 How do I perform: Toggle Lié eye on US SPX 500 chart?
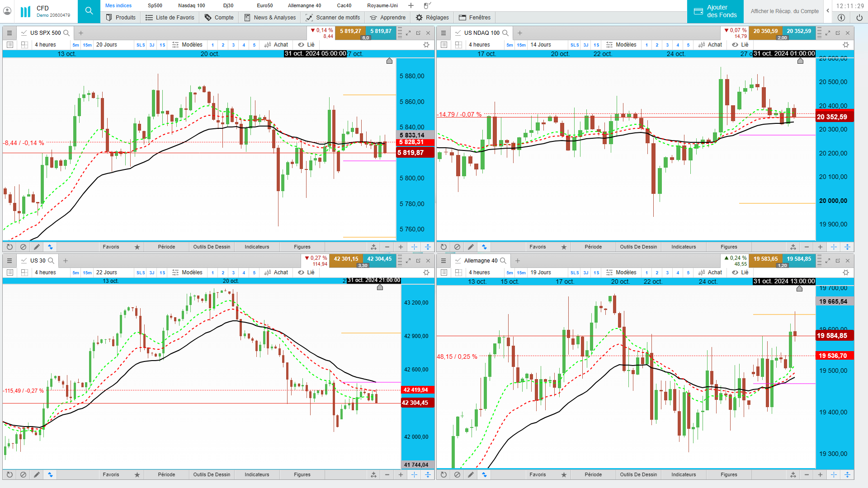click(301, 45)
